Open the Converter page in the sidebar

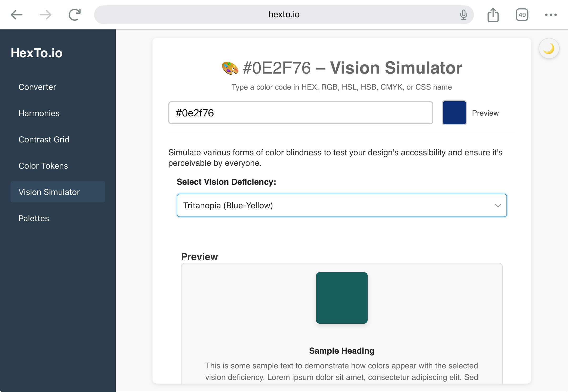click(x=37, y=87)
